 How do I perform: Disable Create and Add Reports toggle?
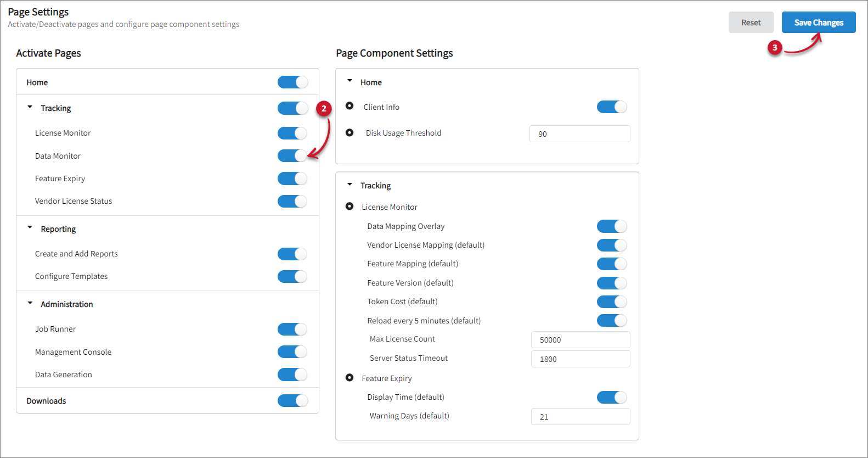(x=292, y=254)
